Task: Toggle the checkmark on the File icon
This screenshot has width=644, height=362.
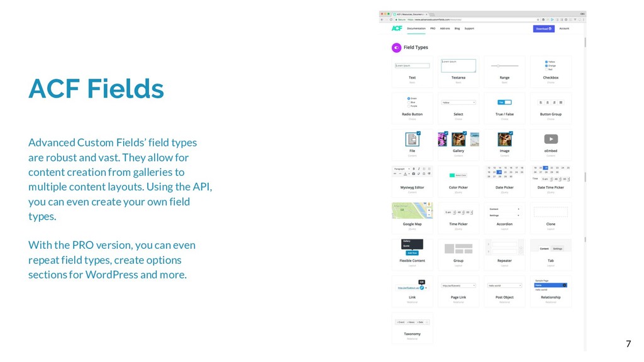Action: point(418,133)
